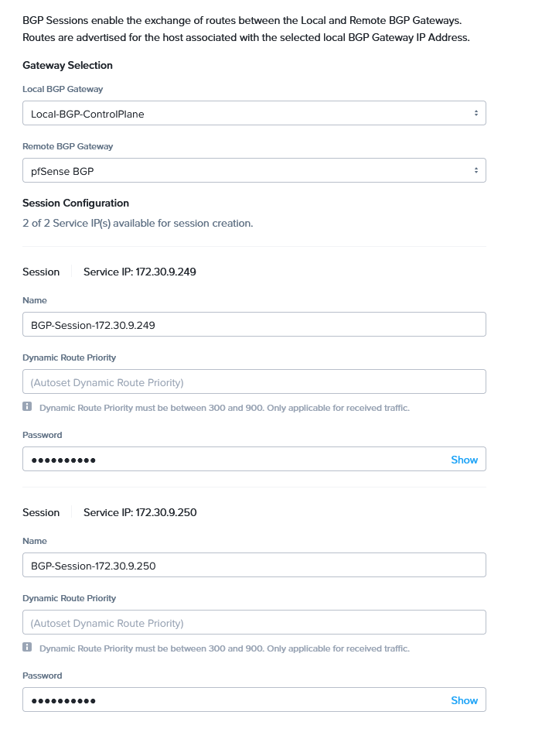Viewport: 542px width, 756px height.
Task: Click the Service IP: 172.30.9.250 label
Action: click(x=140, y=512)
